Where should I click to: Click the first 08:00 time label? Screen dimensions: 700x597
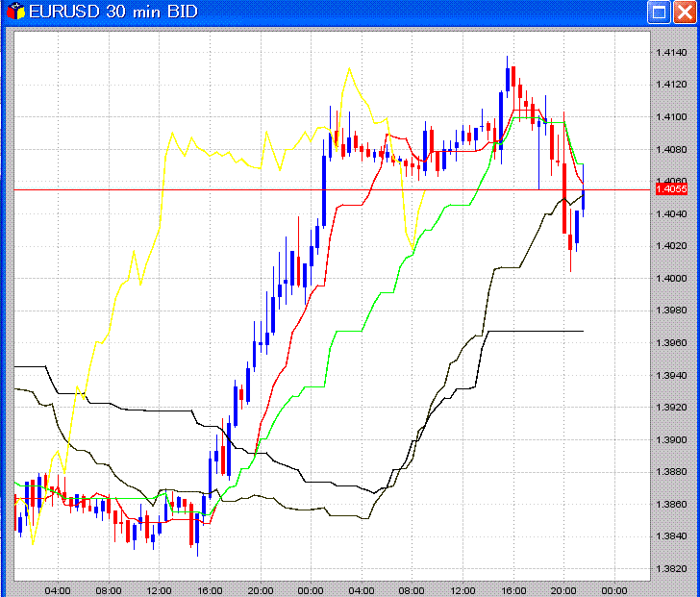(109, 591)
